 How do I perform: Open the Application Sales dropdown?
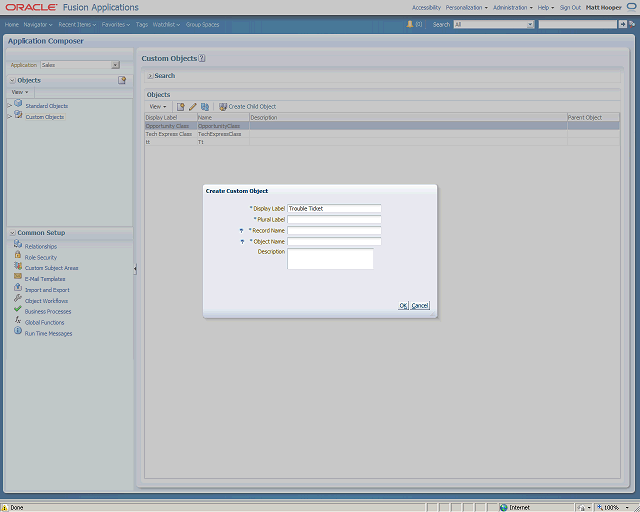tap(116, 65)
